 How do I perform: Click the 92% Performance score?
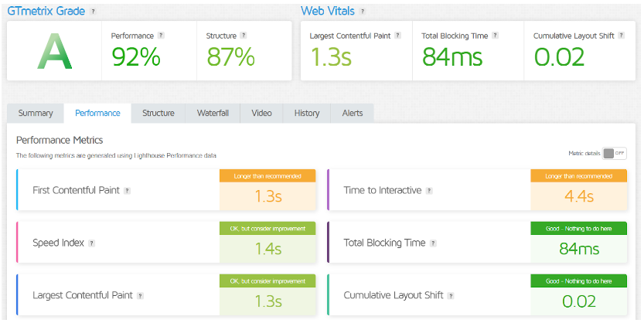click(x=136, y=56)
